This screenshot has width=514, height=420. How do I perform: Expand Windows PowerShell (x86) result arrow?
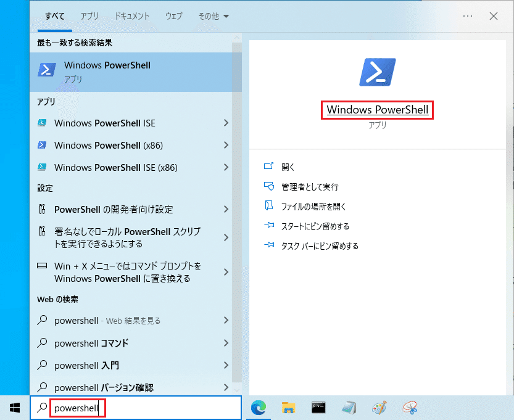226,145
